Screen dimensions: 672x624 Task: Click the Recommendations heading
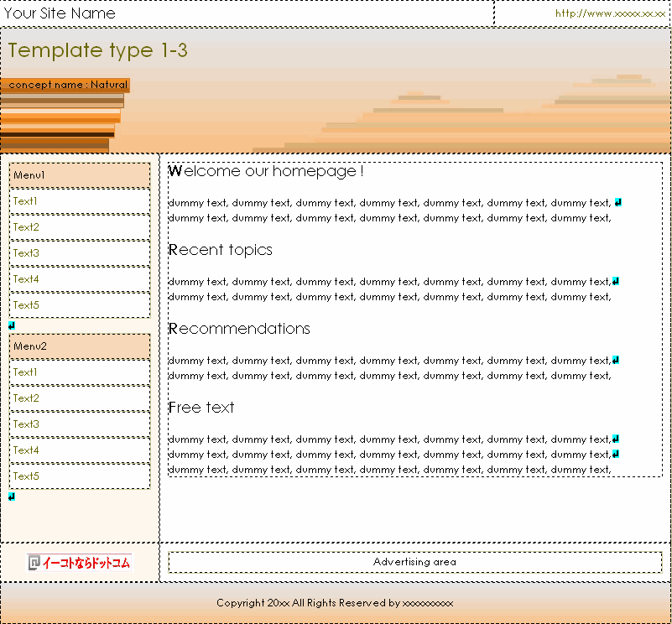tap(239, 329)
